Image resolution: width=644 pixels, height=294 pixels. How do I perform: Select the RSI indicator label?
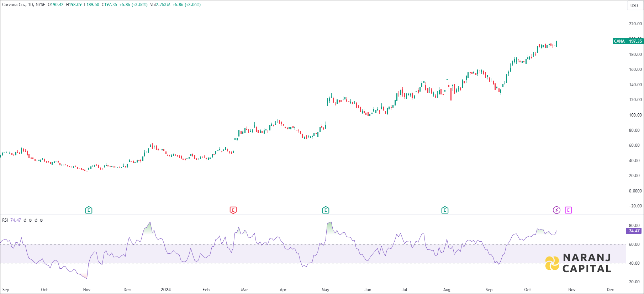click(x=5, y=220)
